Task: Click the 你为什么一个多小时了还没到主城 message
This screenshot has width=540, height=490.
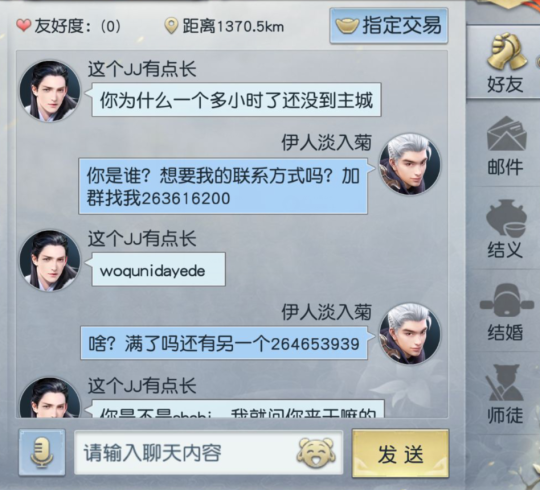Action: click(236, 100)
